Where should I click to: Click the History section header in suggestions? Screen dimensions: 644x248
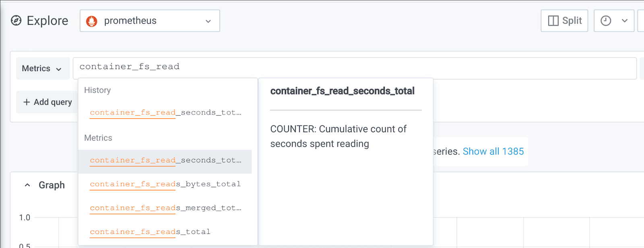click(x=97, y=90)
